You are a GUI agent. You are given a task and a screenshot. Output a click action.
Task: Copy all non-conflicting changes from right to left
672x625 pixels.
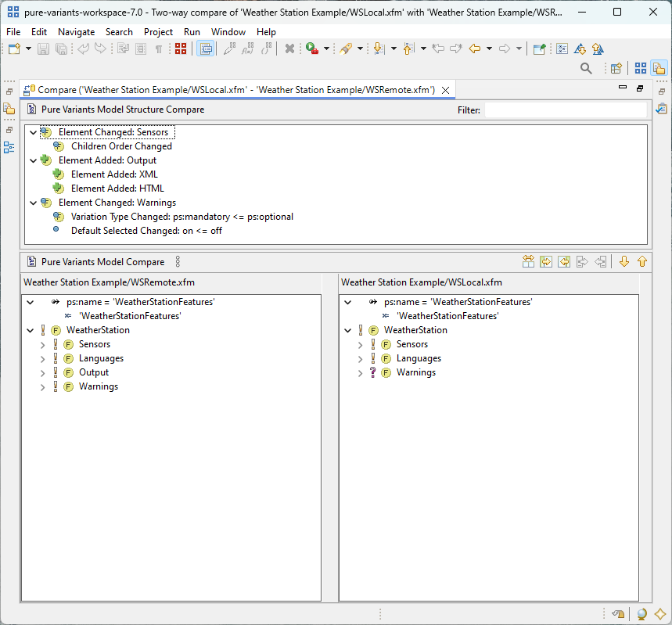coord(564,261)
